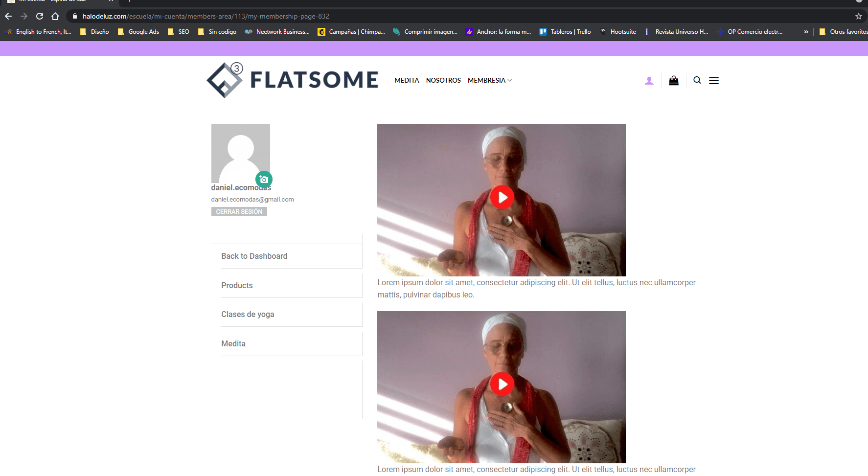
Task: Click the profile avatar image
Action: [241, 154]
